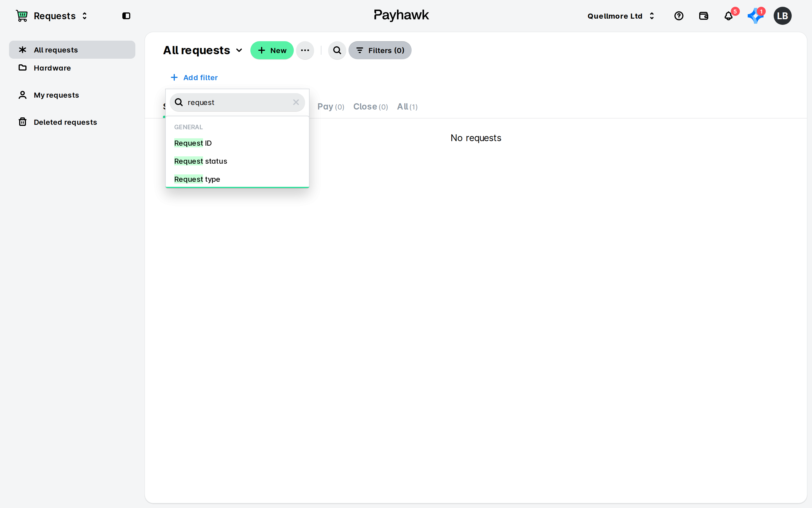Switch to the Close (0) tab
This screenshot has height=508, width=812.
(x=370, y=107)
